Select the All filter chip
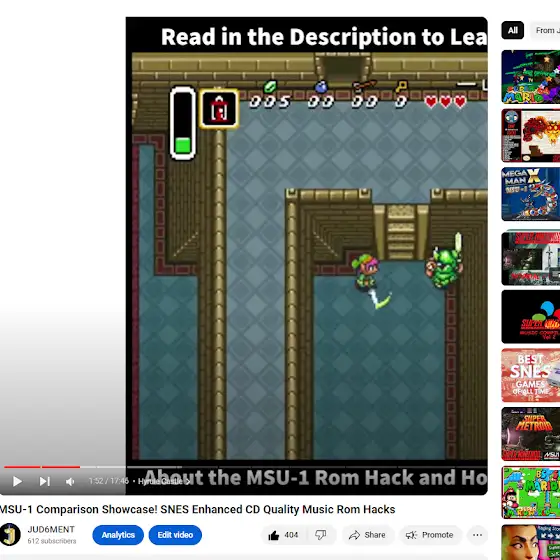This screenshot has height=560, width=560. click(x=512, y=30)
